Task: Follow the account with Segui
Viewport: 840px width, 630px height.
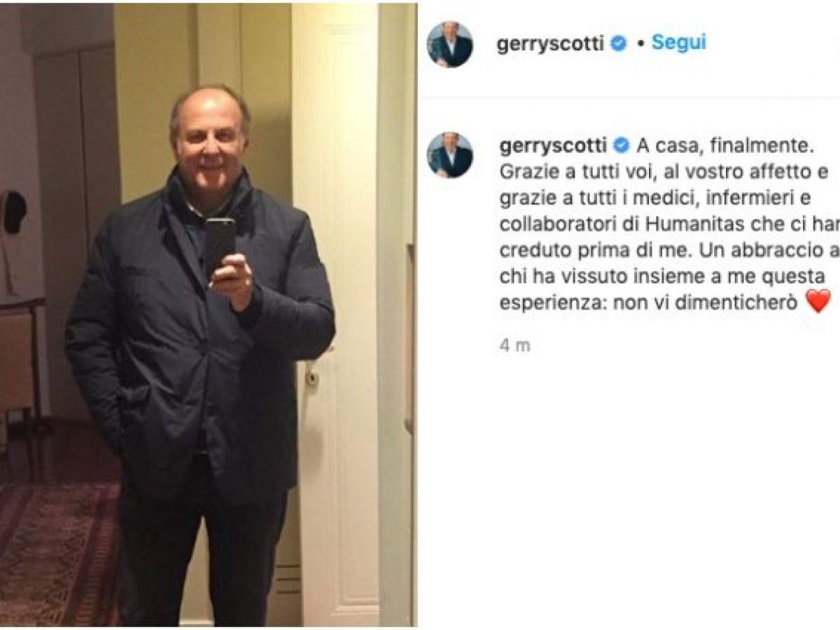Action: pos(679,42)
